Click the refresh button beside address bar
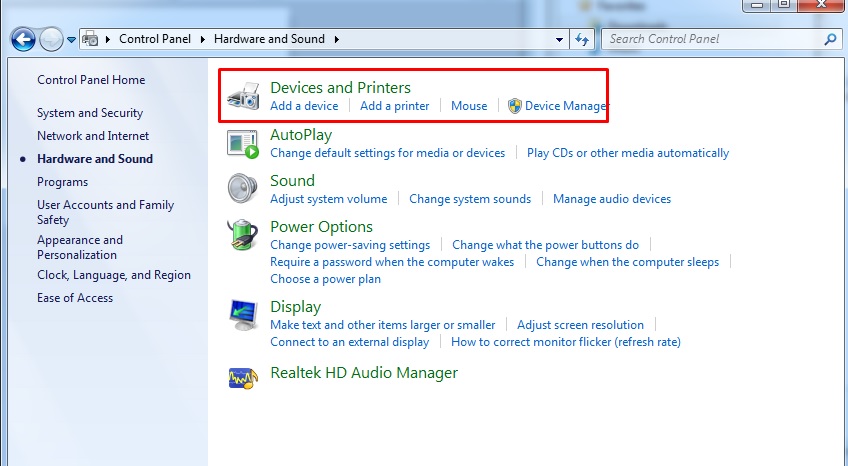Screen dimensions: 848x466 coord(582,39)
